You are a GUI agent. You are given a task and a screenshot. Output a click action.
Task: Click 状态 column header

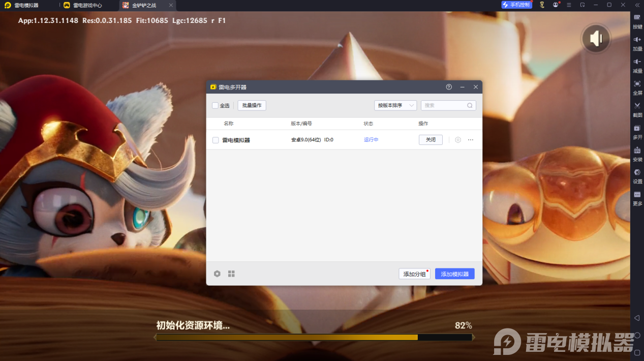[x=369, y=124]
